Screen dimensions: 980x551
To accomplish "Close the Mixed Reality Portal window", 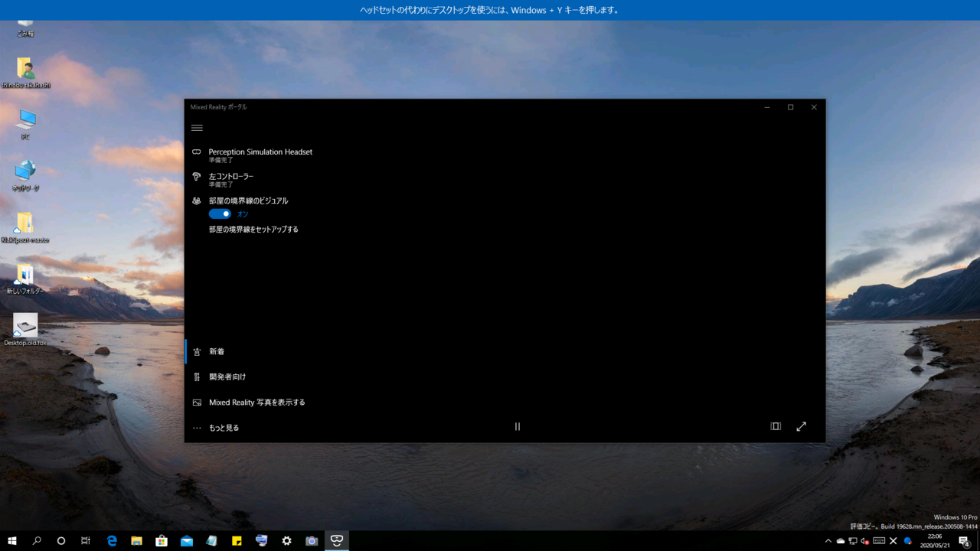I will pyautogui.click(x=814, y=107).
